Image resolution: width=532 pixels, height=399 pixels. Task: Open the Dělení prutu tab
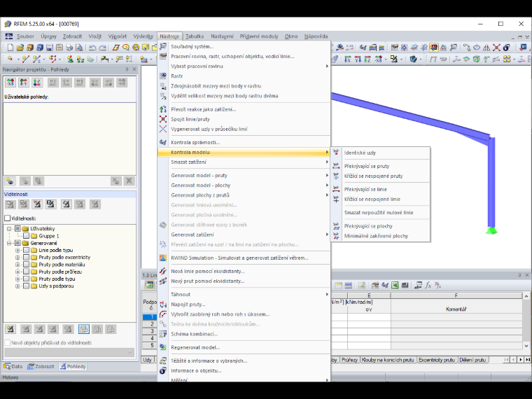[x=472, y=360]
